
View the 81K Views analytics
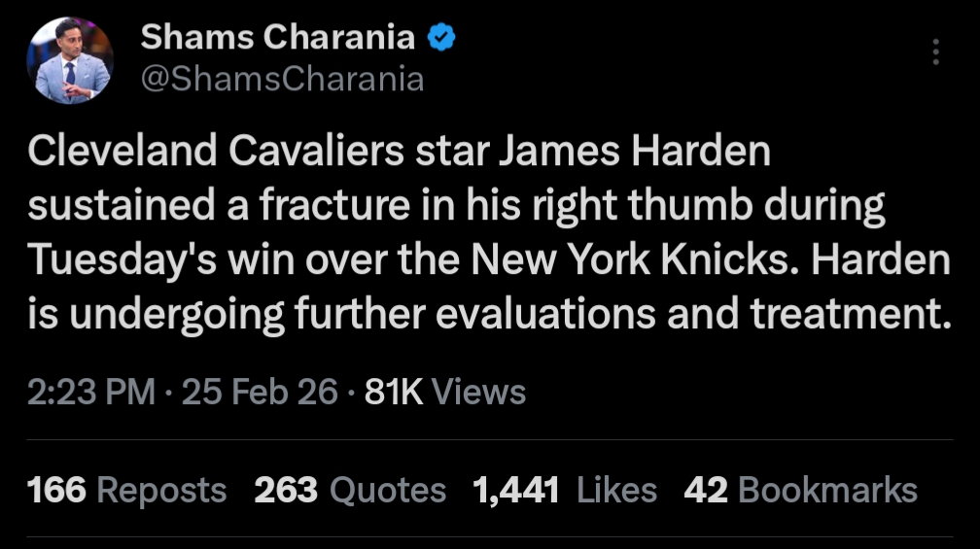[x=443, y=392]
